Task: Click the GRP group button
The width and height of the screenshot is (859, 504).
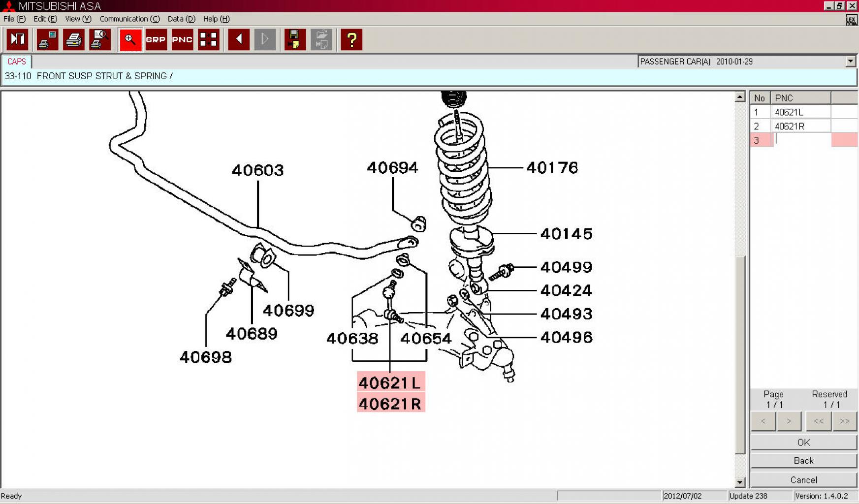Action: click(156, 39)
